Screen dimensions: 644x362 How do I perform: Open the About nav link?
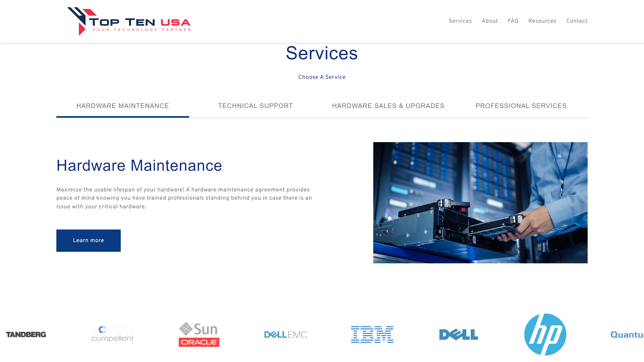[490, 21]
